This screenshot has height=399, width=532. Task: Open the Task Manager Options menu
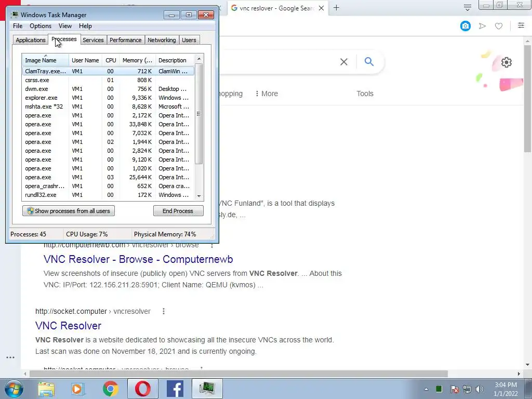coord(41,26)
